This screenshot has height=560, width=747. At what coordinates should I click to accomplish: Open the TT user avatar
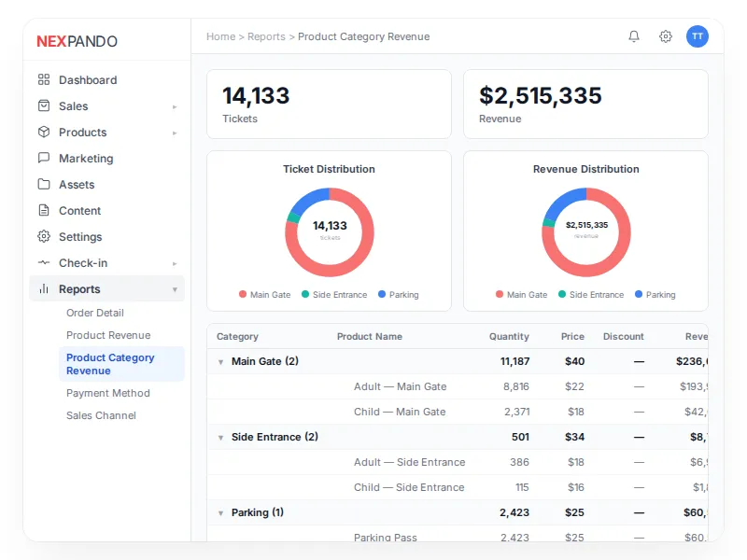point(698,36)
